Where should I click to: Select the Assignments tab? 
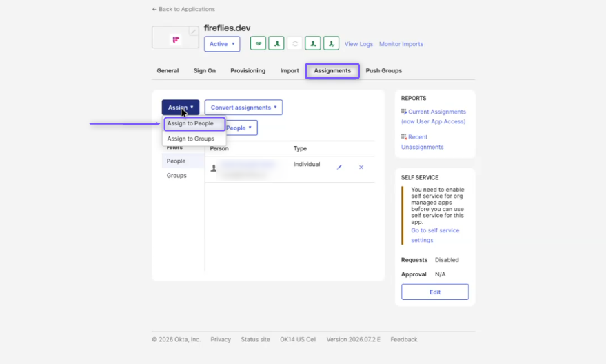coord(332,71)
